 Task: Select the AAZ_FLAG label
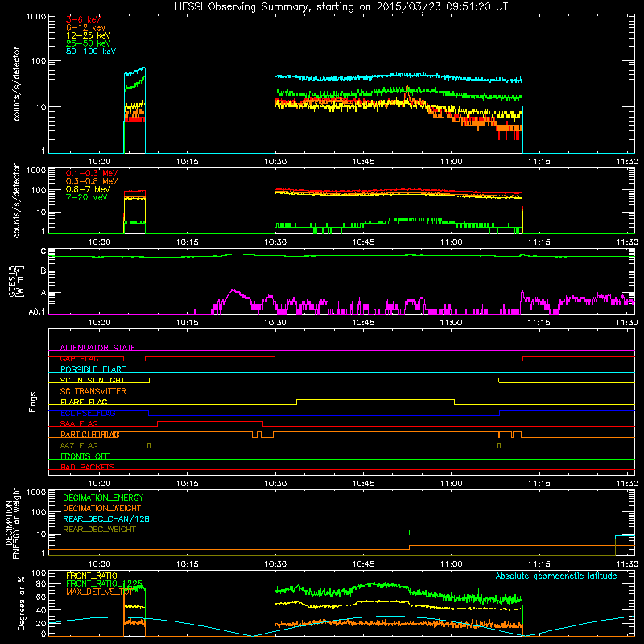79,445
